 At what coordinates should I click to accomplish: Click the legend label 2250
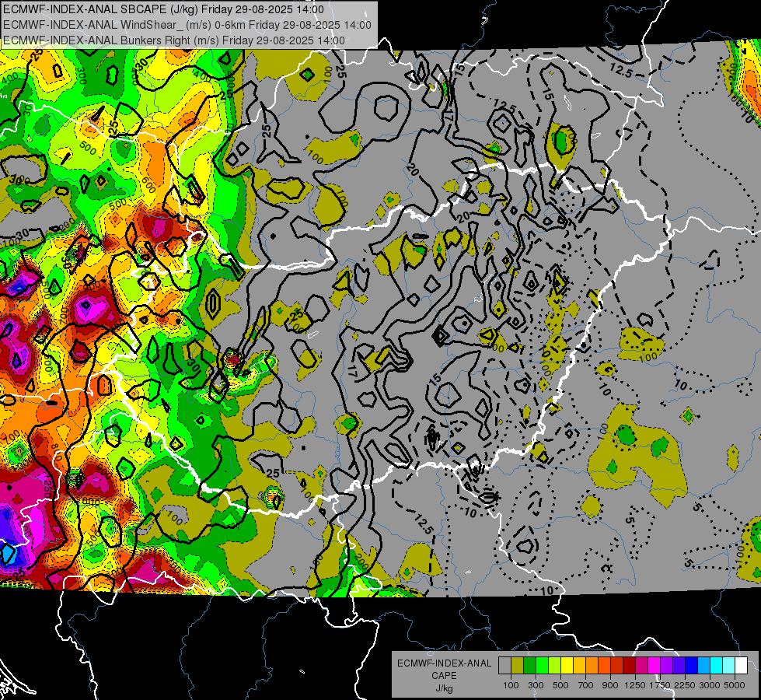tap(685, 685)
